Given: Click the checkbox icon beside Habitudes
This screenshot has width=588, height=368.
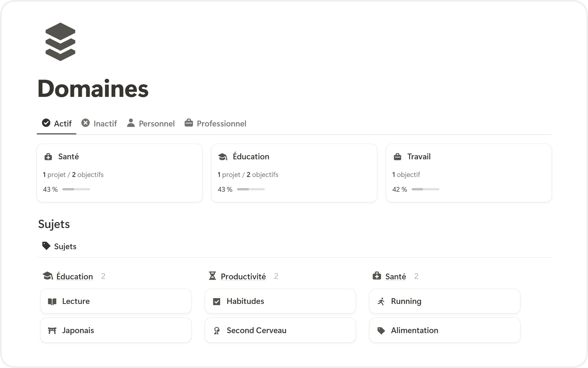Looking at the screenshot, I should pyautogui.click(x=217, y=302).
